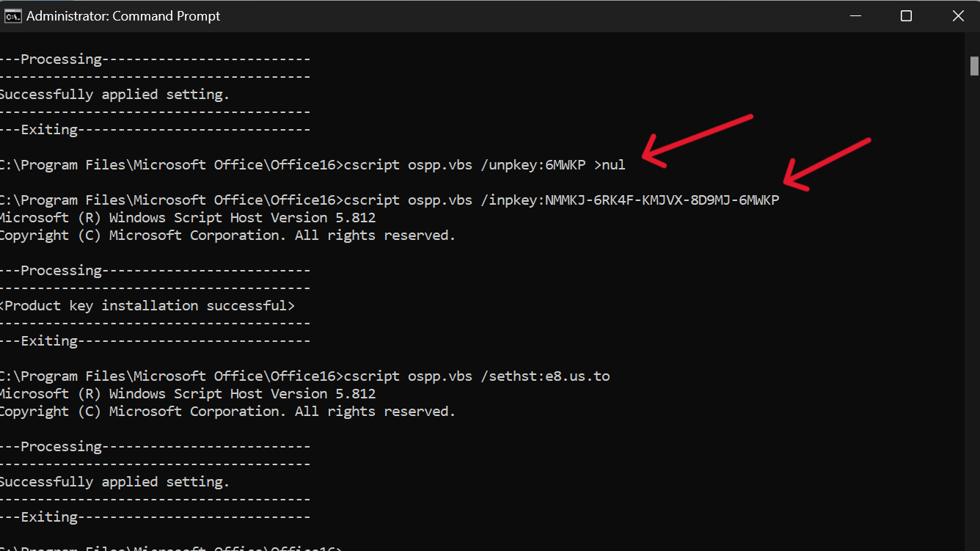Click the Copyright line below sethst command
The height and width of the screenshot is (551, 980).
228,412
